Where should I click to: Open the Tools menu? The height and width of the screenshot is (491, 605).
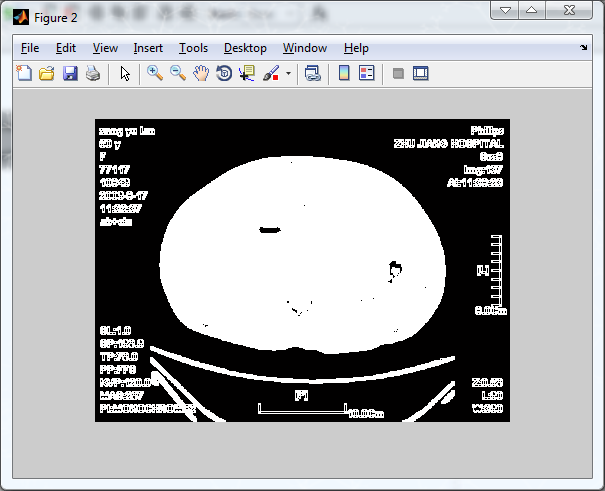[x=193, y=48]
